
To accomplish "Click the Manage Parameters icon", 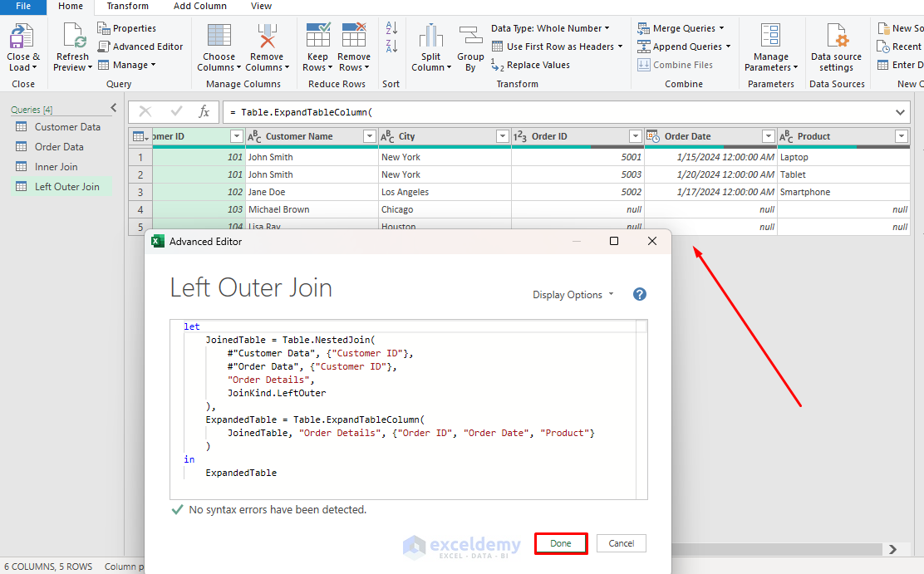I will coord(771,36).
